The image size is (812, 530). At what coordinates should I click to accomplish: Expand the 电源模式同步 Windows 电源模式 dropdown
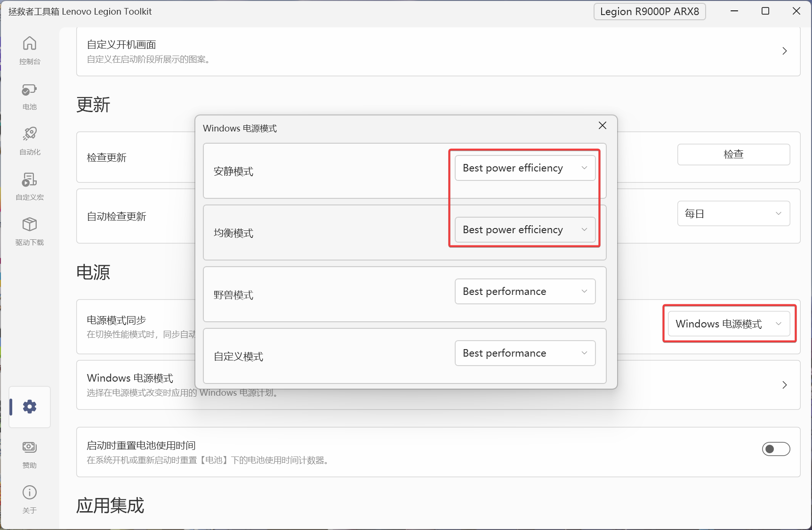729,324
